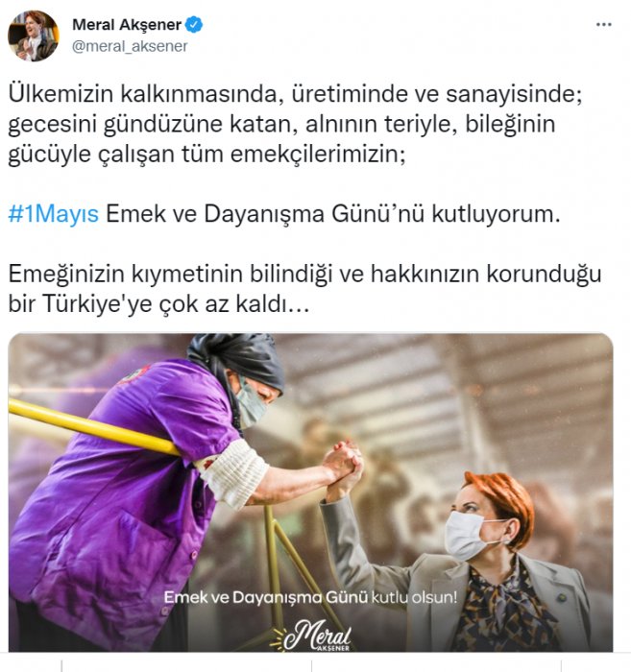Click the paragraph beginning 'Emeğinizin kıymetinin'
This screenshot has width=631, height=672.
[304, 288]
